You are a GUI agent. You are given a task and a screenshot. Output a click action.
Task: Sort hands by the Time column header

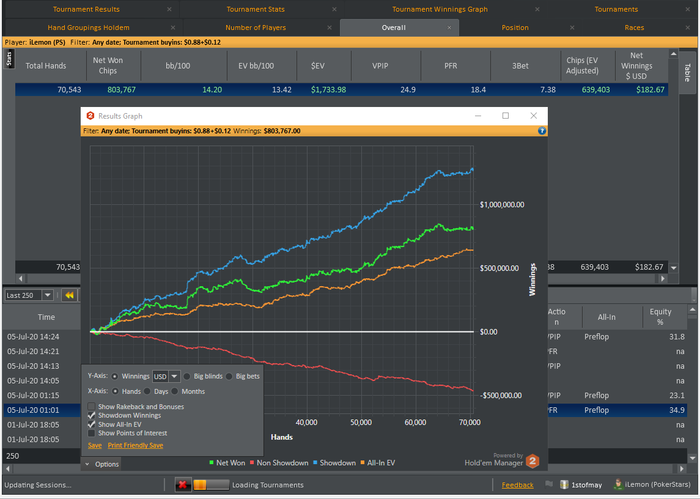(46, 317)
